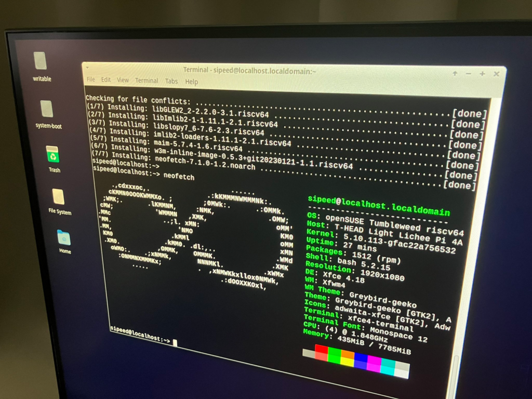Open the File System desktop icon
The image size is (532, 399).
pyautogui.click(x=59, y=202)
